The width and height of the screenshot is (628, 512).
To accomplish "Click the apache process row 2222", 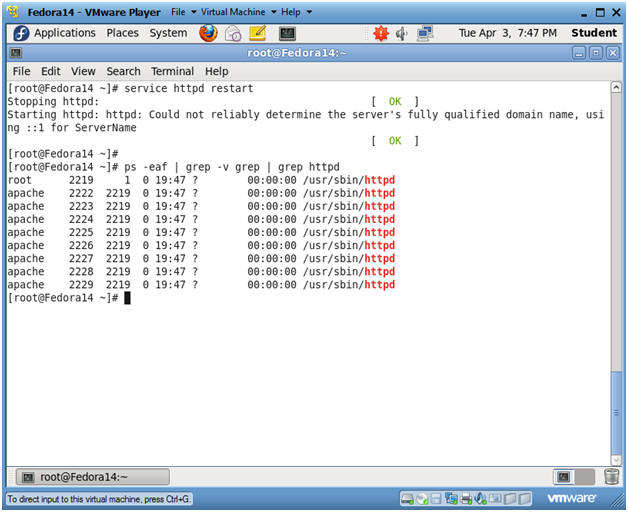I will pyautogui.click(x=201, y=193).
